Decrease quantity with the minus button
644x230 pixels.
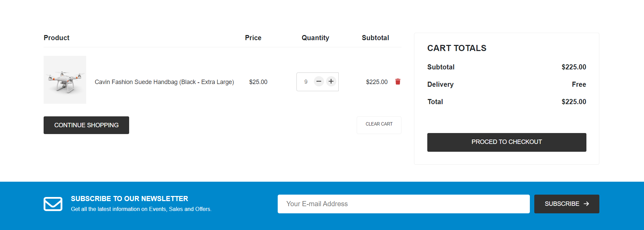pos(319,81)
